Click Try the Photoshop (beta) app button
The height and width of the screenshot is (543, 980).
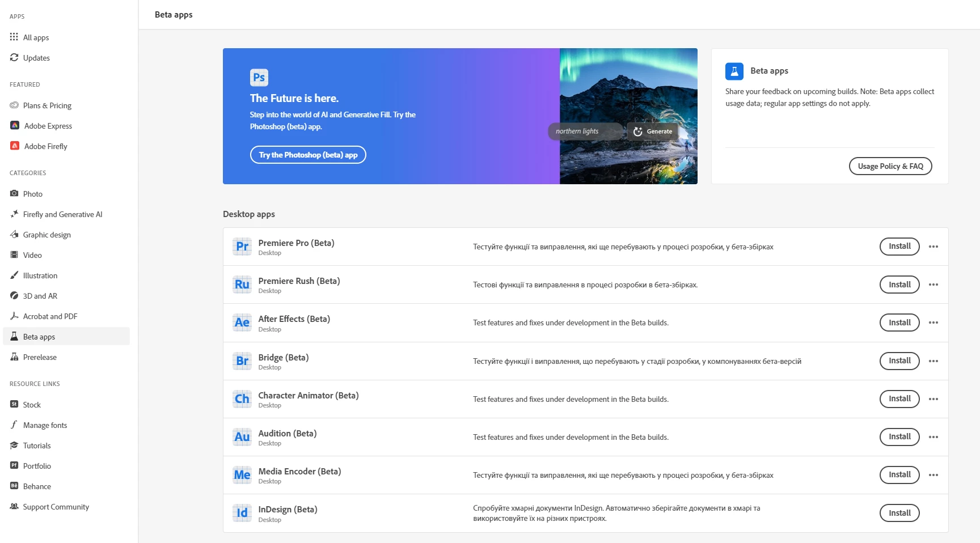pos(308,155)
